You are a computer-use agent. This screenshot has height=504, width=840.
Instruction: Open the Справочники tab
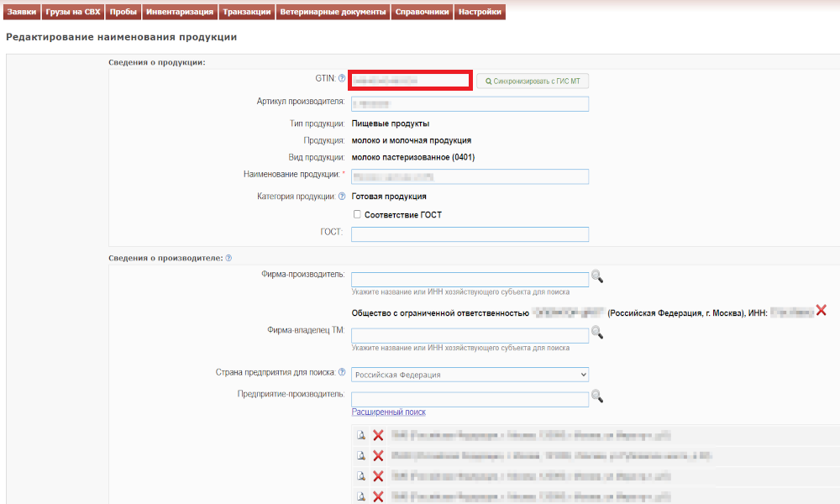[x=423, y=12]
